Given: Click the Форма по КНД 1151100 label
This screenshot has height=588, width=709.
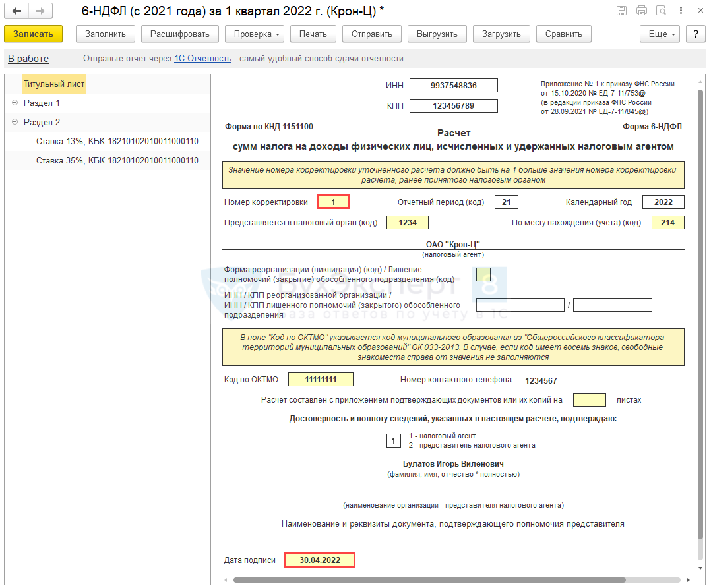Looking at the screenshot, I should pyautogui.click(x=269, y=127).
